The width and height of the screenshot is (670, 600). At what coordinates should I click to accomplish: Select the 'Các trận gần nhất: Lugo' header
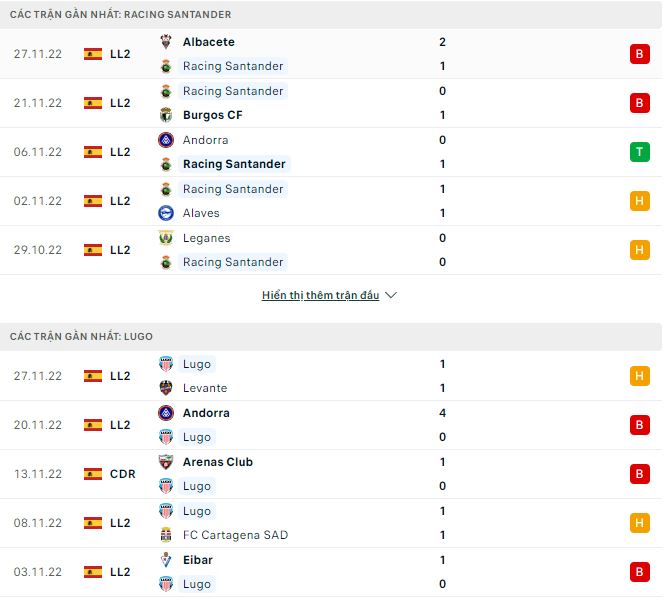point(82,336)
